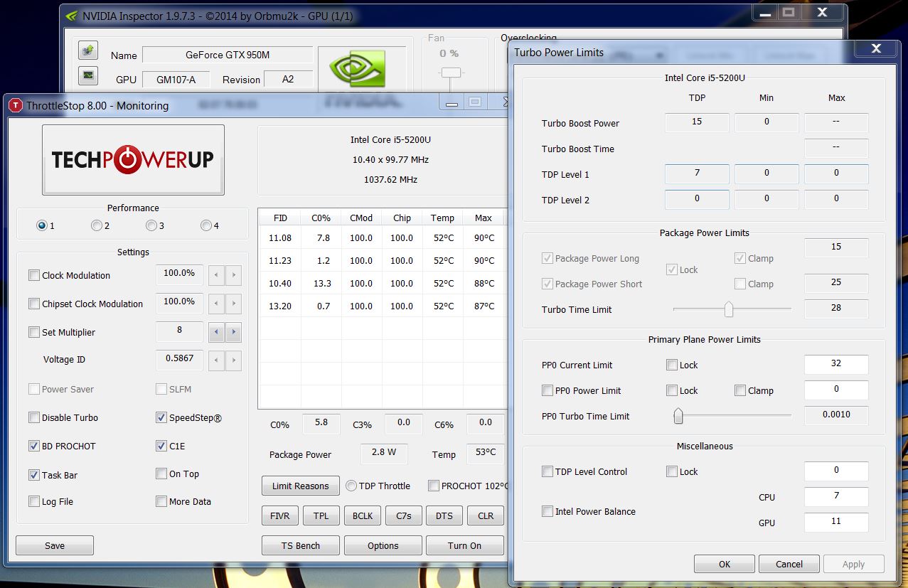The width and height of the screenshot is (908, 588).
Task: Click DTS button
Action: pos(444,515)
